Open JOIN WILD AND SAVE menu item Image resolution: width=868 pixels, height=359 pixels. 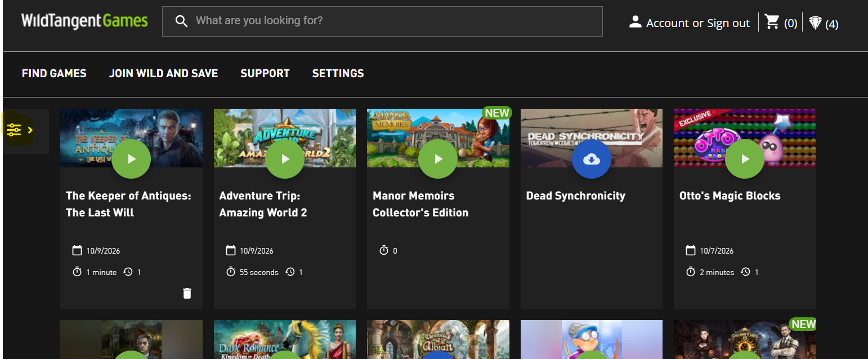point(163,73)
